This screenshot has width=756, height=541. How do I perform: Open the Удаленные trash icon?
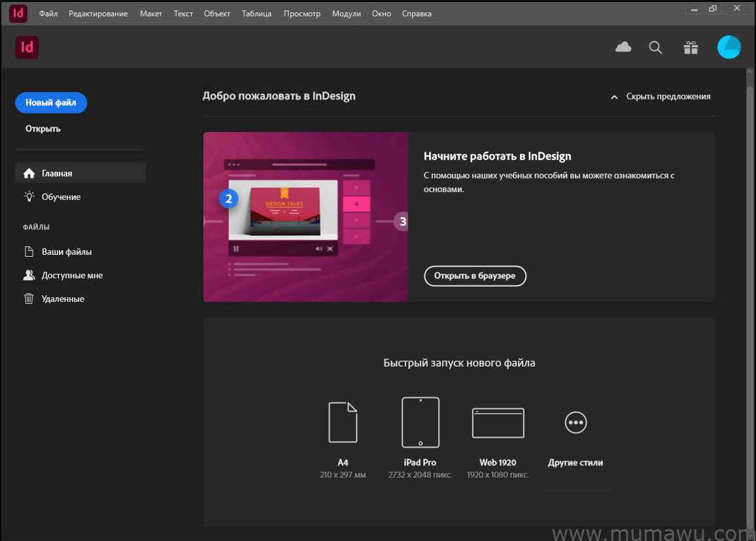click(x=29, y=299)
